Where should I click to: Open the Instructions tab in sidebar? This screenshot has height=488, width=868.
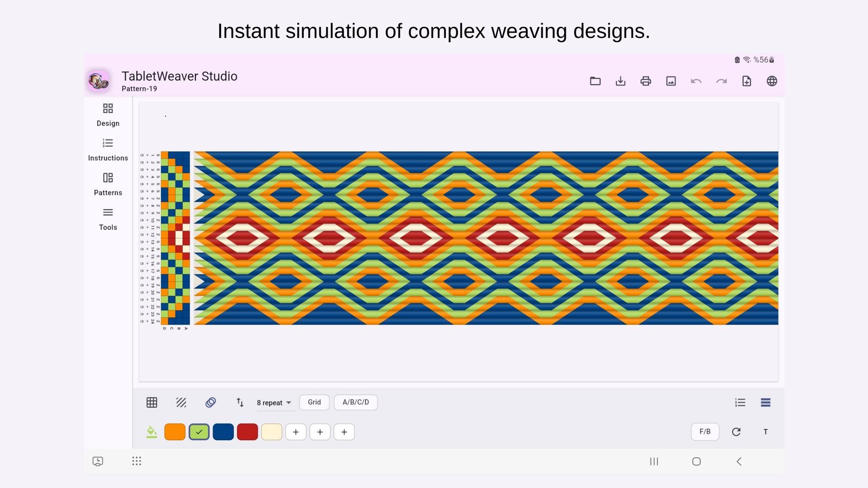tap(108, 150)
